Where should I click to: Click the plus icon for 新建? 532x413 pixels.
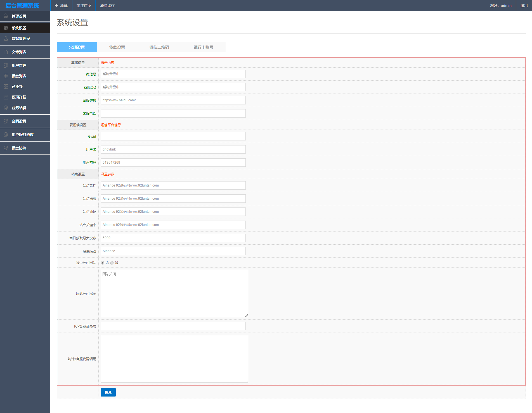click(x=56, y=6)
